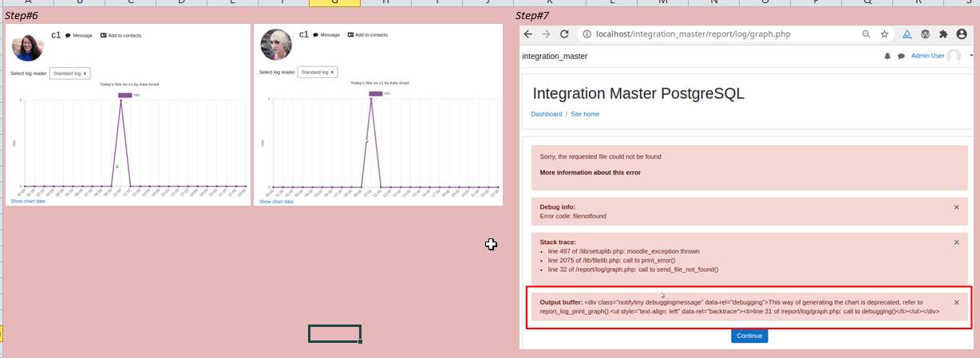
Task: Open the Extensions puzzle-piece menu
Action: (943, 34)
